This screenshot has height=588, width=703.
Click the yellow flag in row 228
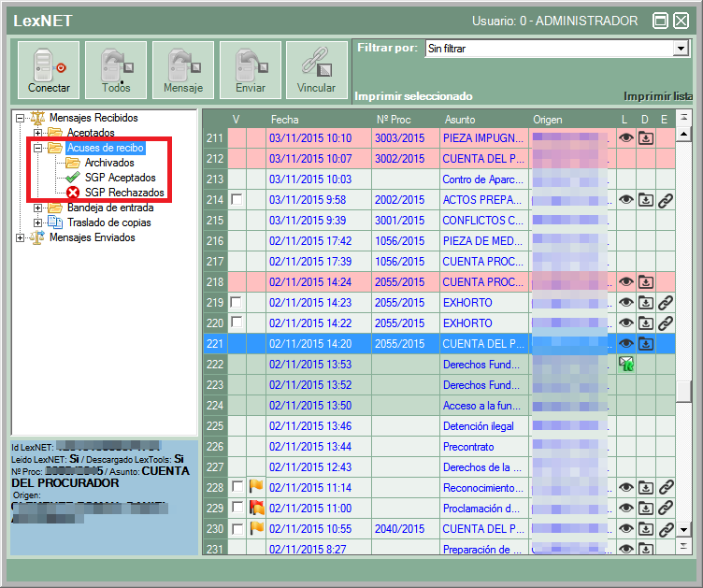tap(256, 488)
